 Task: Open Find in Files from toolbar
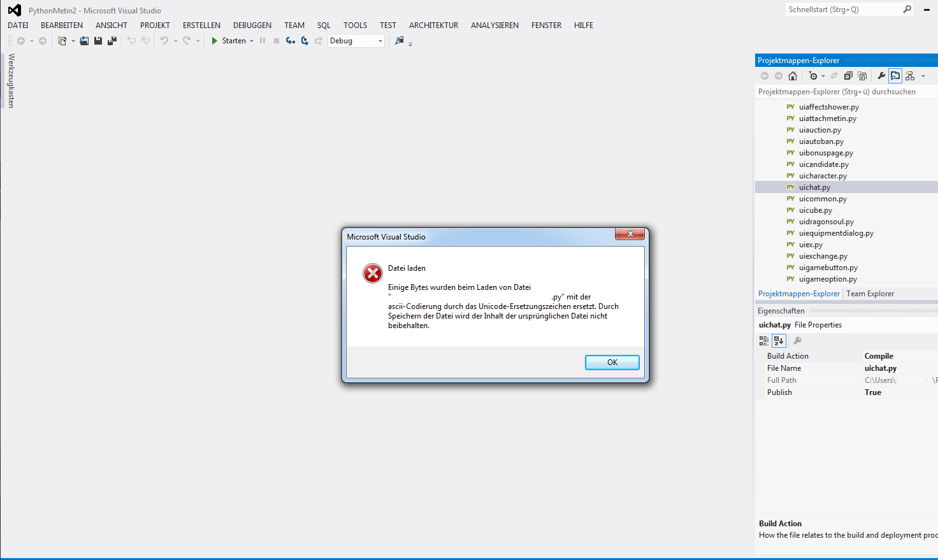pyautogui.click(x=400, y=41)
